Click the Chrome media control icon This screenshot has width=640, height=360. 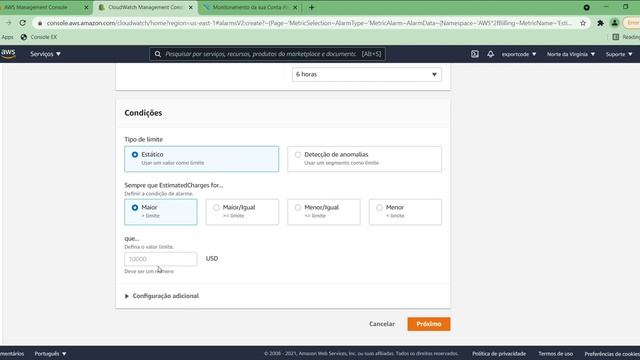(x=587, y=7)
